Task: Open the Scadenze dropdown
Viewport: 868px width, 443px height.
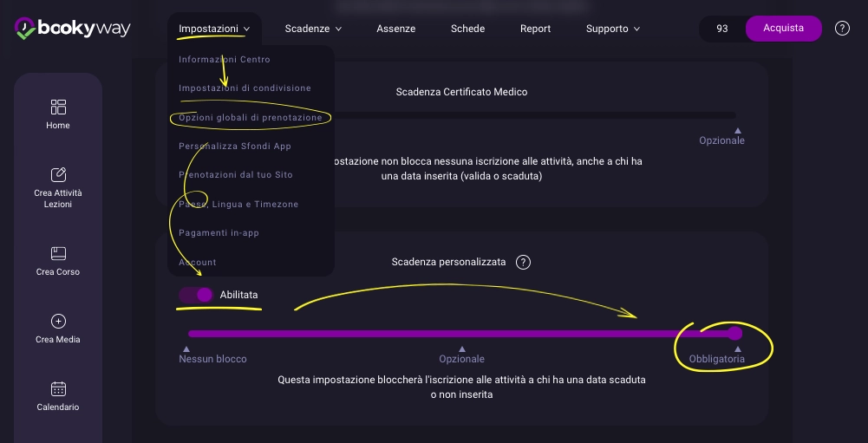Action: (313, 29)
